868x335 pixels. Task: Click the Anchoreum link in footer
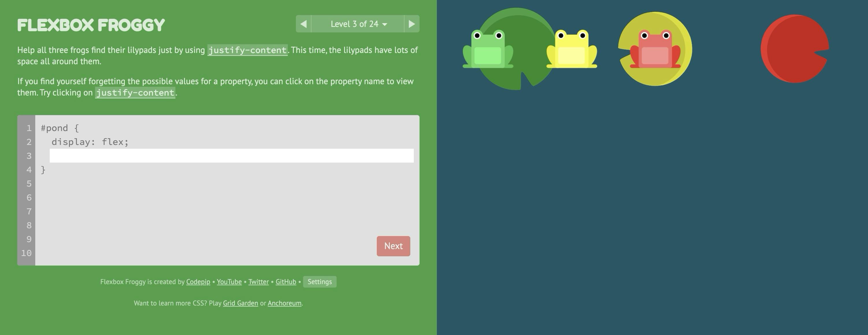click(x=285, y=303)
